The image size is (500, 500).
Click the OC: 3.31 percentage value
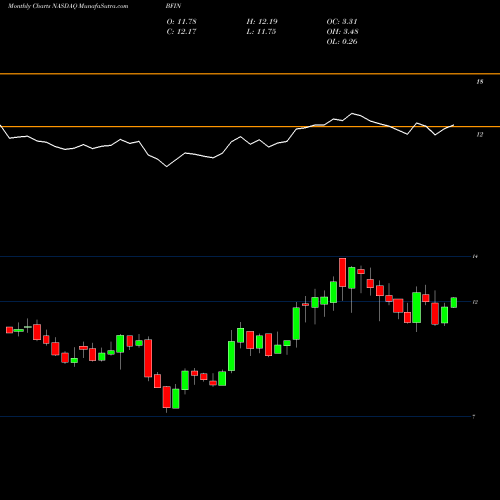342,22
